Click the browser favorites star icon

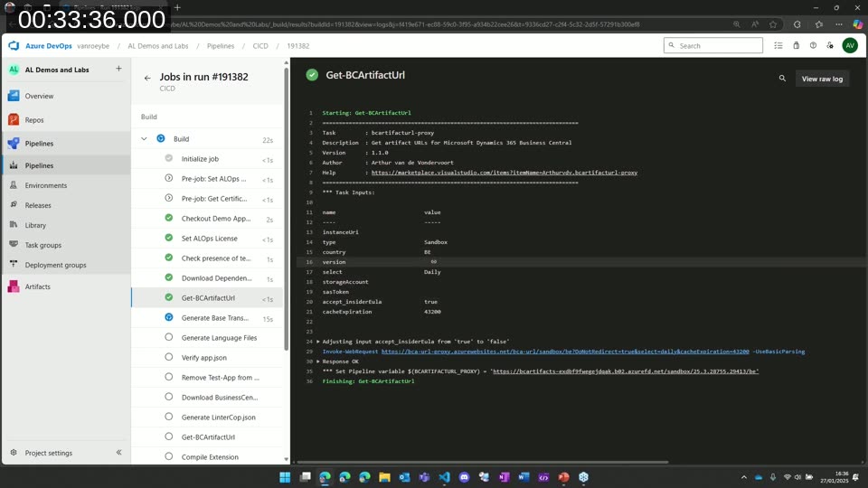click(773, 24)
